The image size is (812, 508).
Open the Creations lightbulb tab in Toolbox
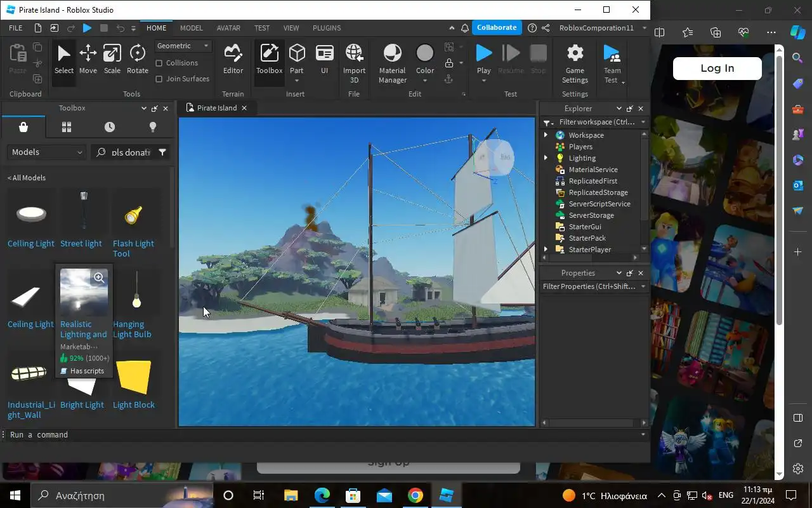pos(152,127)
